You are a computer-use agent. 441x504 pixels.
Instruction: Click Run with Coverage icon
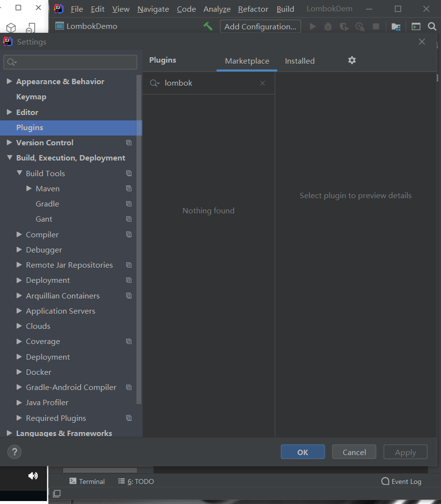[x=344, y=26]
